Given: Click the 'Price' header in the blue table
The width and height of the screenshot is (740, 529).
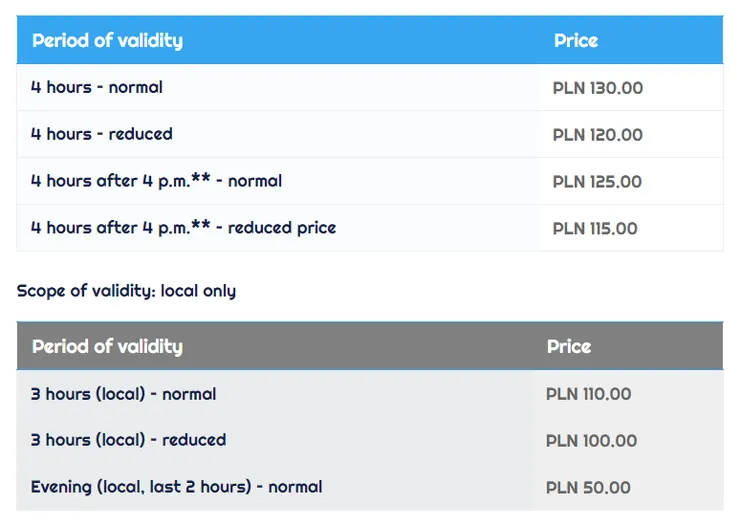Looking at the screenshot, I should click(576, 41).
